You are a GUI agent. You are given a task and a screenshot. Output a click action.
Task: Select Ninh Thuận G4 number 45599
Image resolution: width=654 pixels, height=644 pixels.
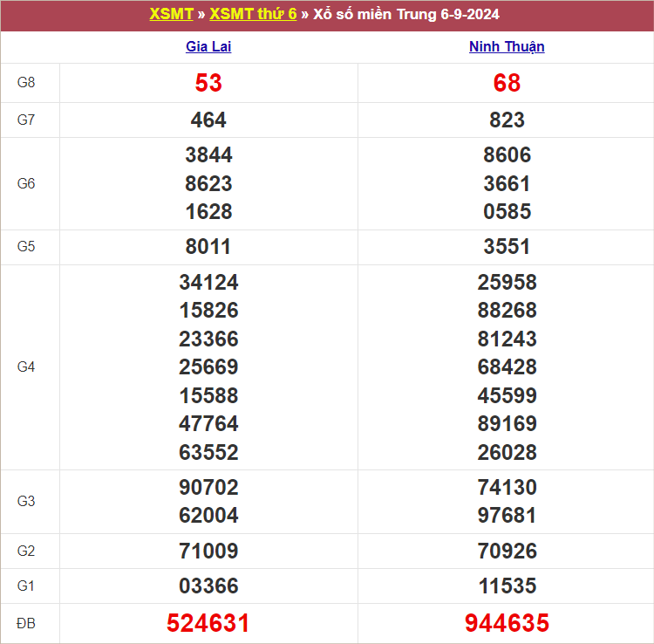pyautogui.click(x=507, y=395)
